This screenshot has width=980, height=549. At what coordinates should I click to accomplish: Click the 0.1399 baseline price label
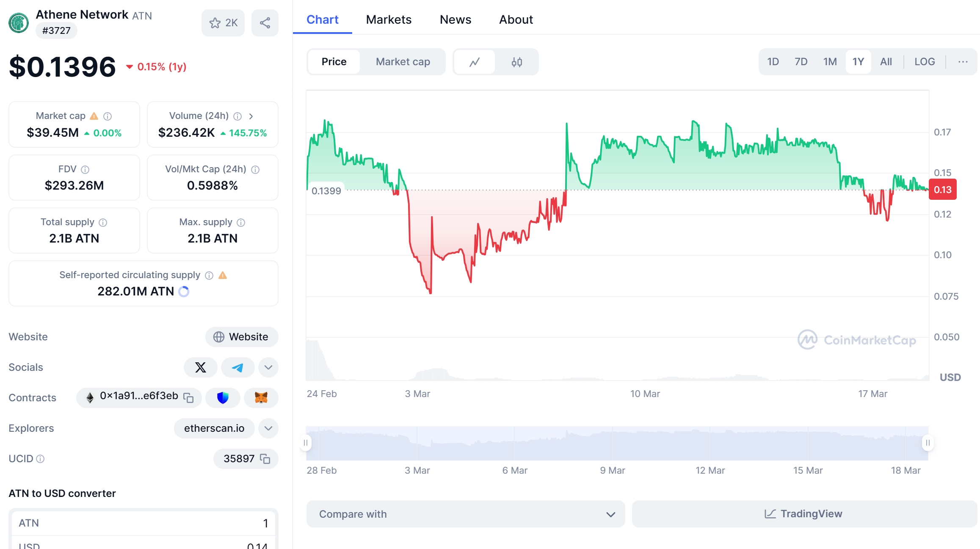pos(326,191)
